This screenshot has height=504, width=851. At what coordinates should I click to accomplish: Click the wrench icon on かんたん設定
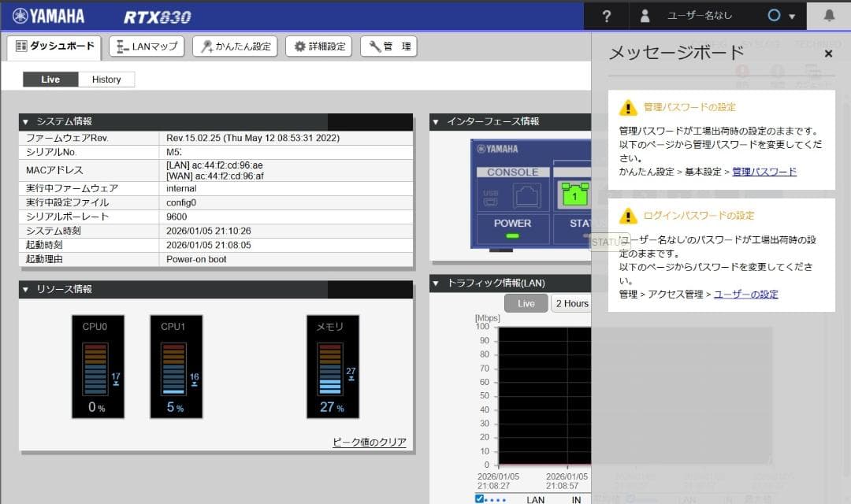pos(205,46)
